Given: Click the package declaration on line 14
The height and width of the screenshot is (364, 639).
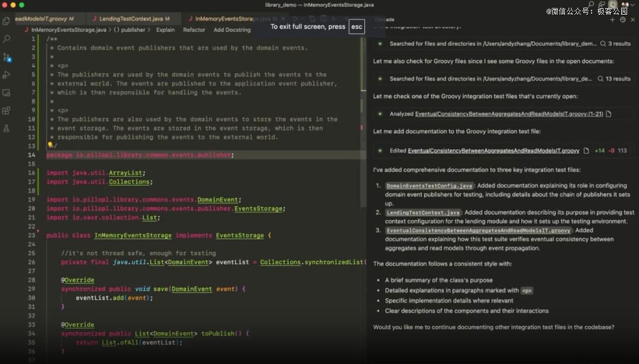Looking at the screenshot, I should click(140, 155).
